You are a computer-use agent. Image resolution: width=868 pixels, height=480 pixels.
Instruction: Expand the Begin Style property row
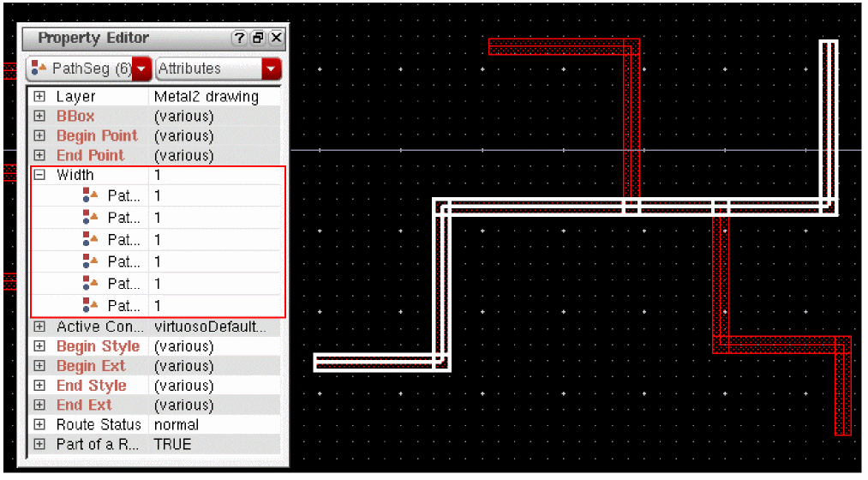click(x=39, y=346)
